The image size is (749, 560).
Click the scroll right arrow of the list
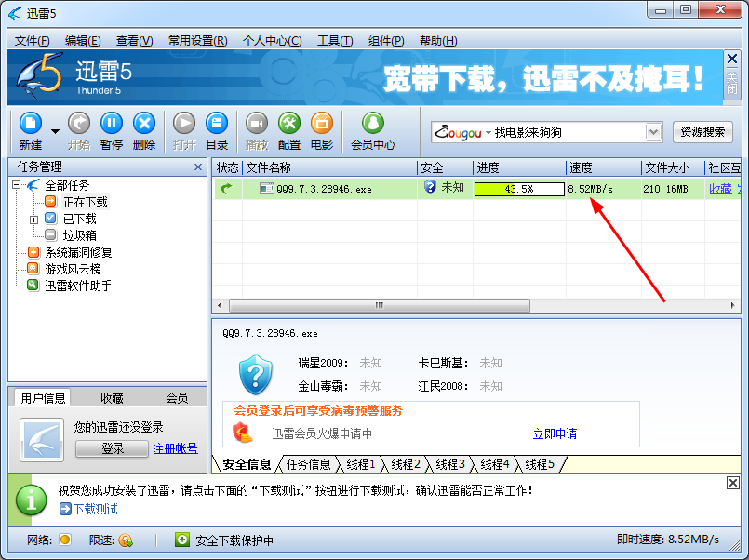tap(733, 305)
